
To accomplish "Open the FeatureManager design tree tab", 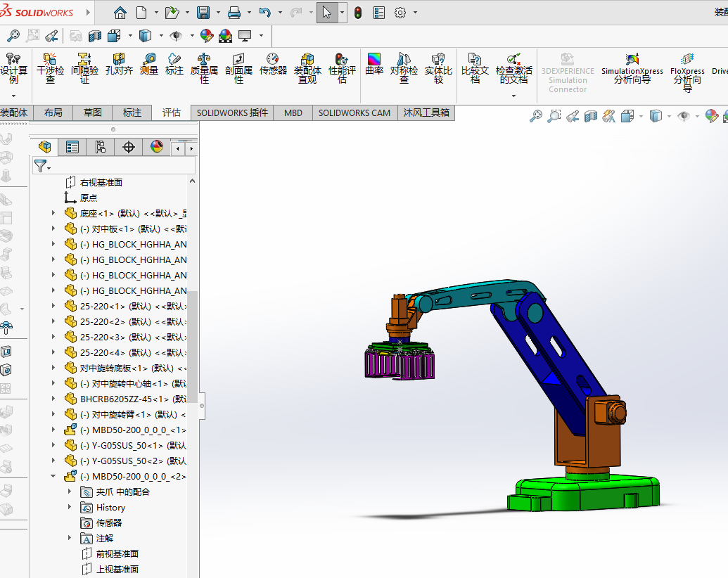I will pyautogui.click(x=45, y=147).
